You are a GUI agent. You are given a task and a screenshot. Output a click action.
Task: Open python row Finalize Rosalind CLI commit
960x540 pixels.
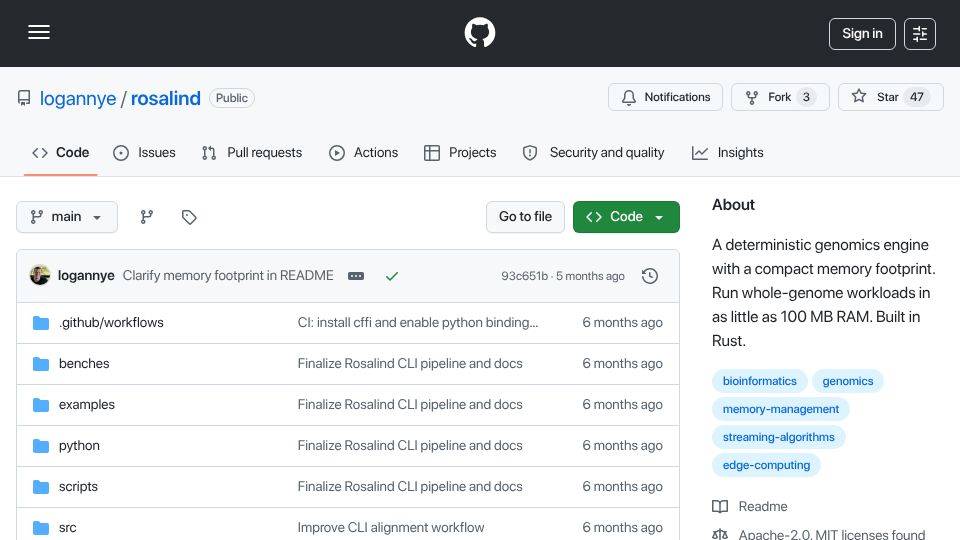click(x=410, y=446)
